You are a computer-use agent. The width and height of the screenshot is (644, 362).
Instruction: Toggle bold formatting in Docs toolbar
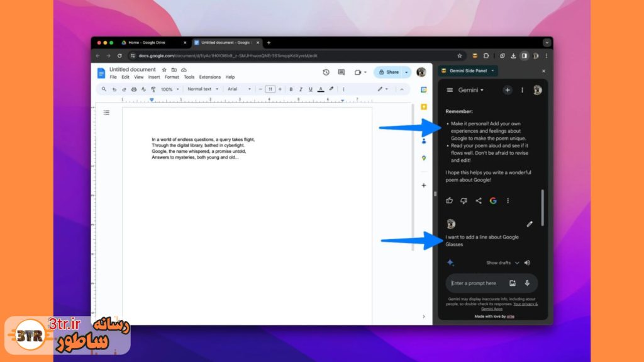pos(291,89)
